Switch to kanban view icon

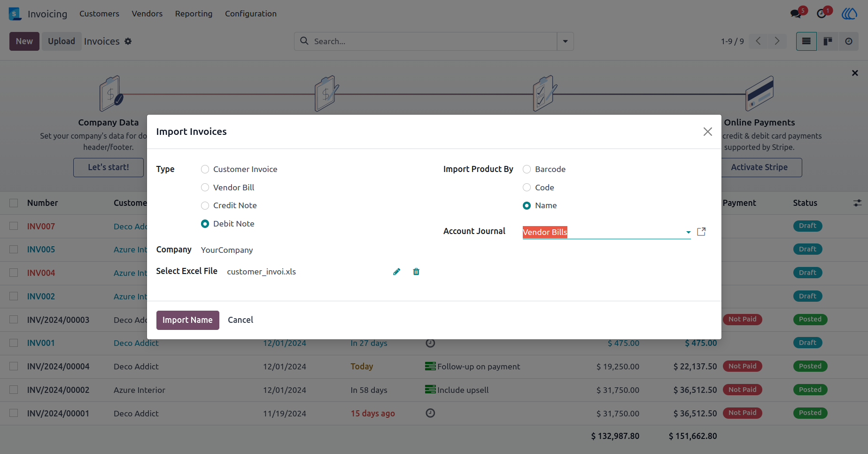tap(828, 41)
